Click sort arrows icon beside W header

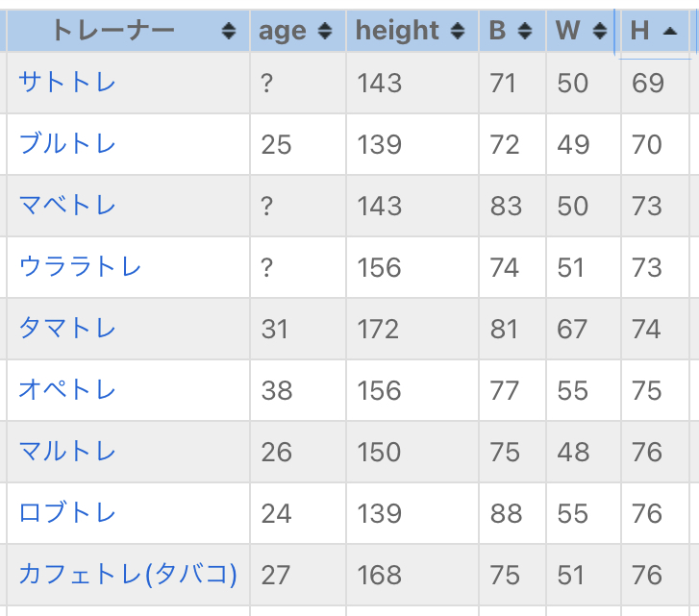600,32
